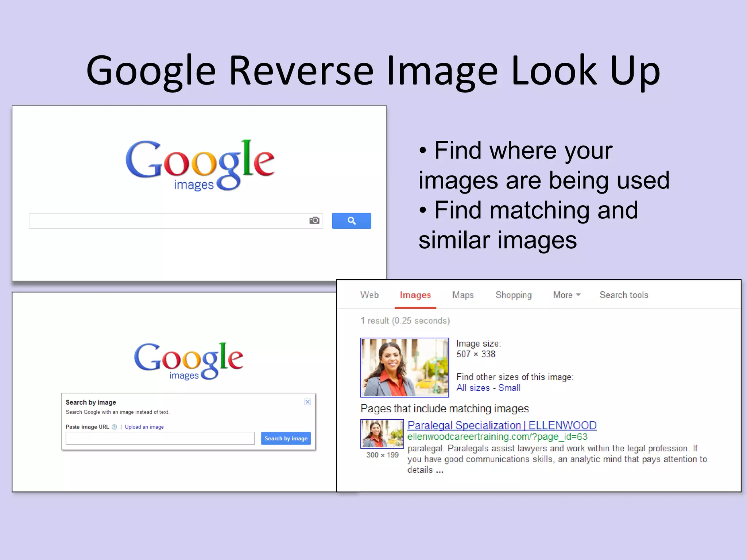Click the large woman photo thumbnail

pos(405,367)
